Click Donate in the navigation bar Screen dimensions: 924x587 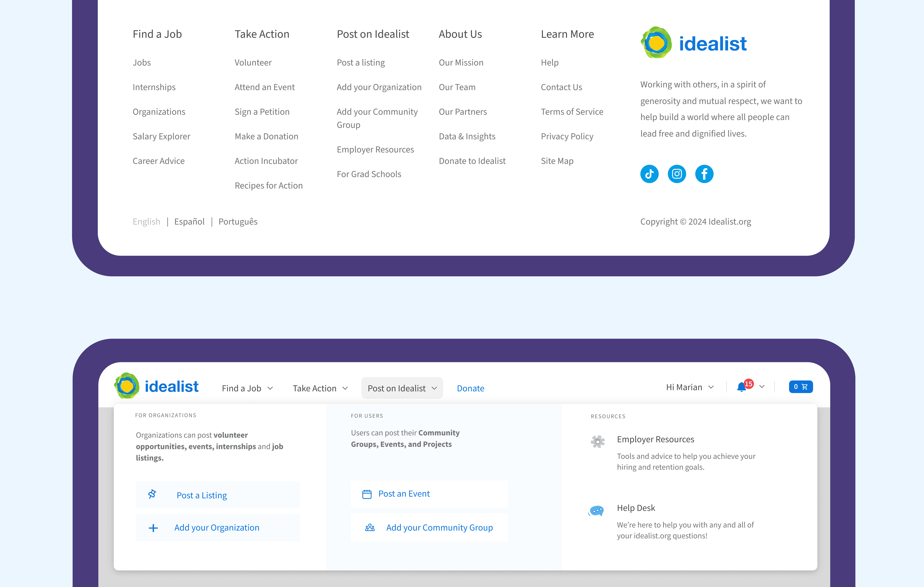tap(470, 388)
